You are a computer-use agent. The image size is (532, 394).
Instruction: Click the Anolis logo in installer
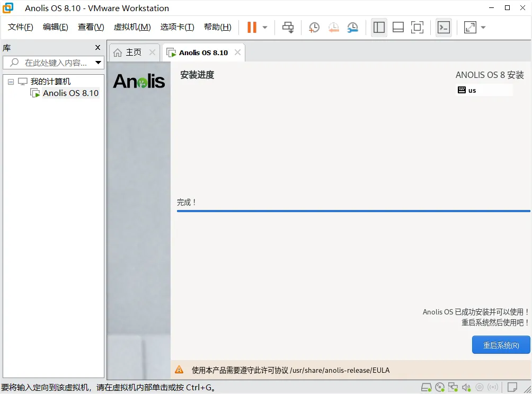139,82
